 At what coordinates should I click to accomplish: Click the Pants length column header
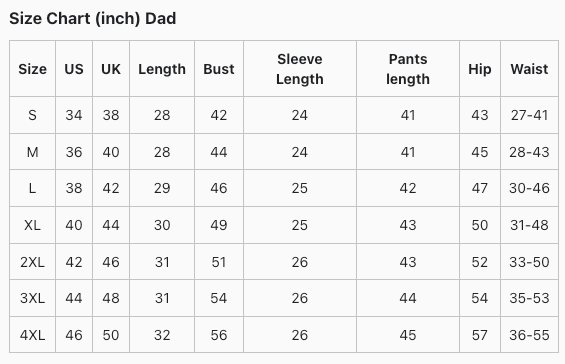tap(408, 69)
